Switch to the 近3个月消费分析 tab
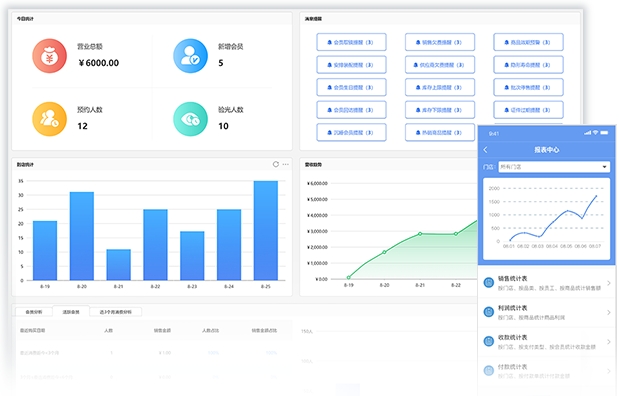619x396 pixels. pyautogui.click(x=115, y=312)
